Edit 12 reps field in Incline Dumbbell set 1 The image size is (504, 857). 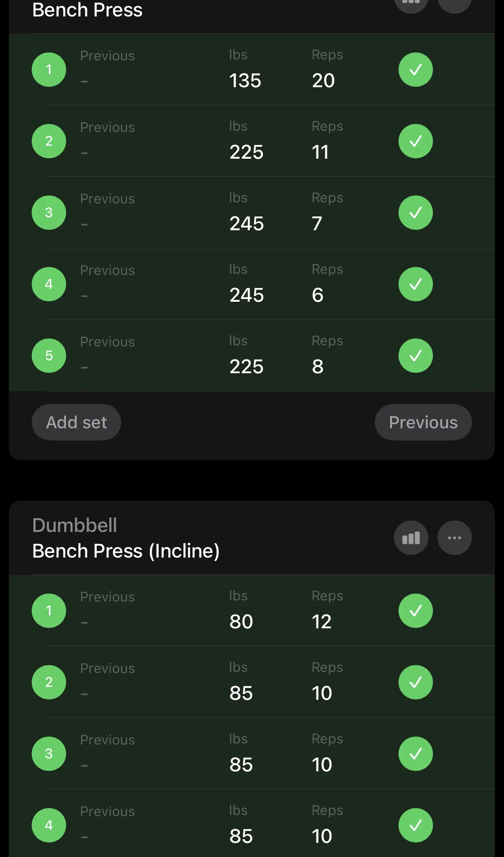point(322,621)
